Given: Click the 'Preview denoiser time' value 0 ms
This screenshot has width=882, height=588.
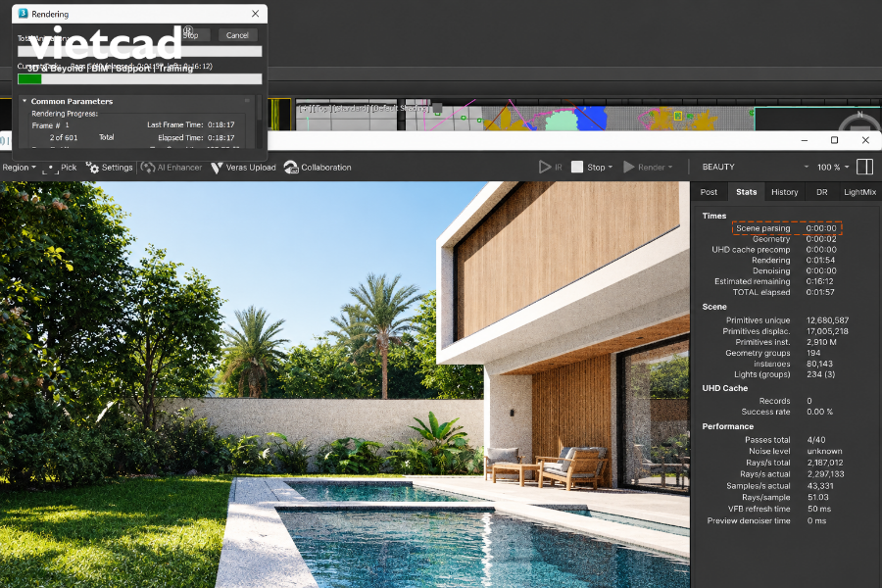Looking at the screenshot, I should [816, 521].
